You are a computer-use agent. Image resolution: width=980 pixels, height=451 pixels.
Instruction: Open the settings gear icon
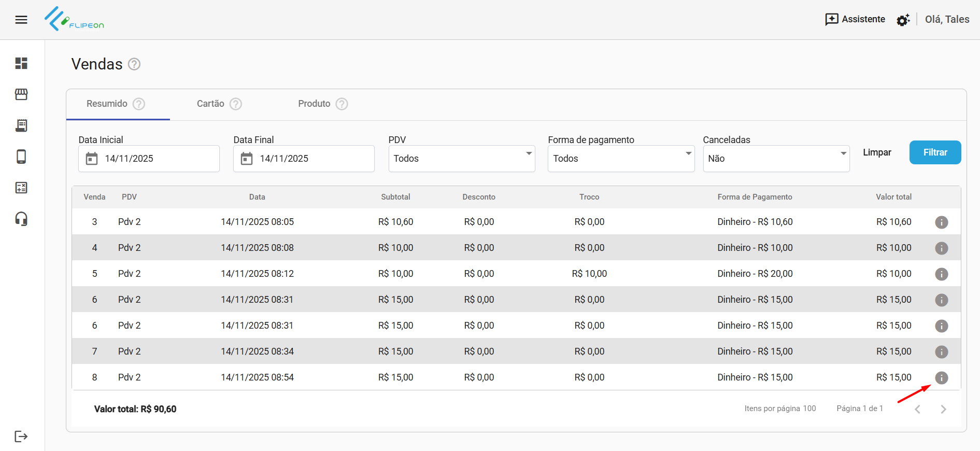coord(903,20)
